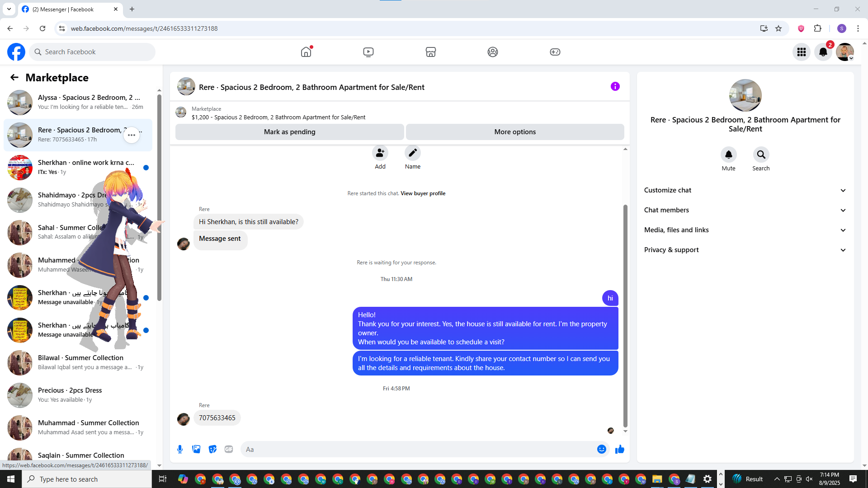This screenshot has width=868, height=488.
Task: Click the chat message scrollbar
Action: (x=625, y=316)
